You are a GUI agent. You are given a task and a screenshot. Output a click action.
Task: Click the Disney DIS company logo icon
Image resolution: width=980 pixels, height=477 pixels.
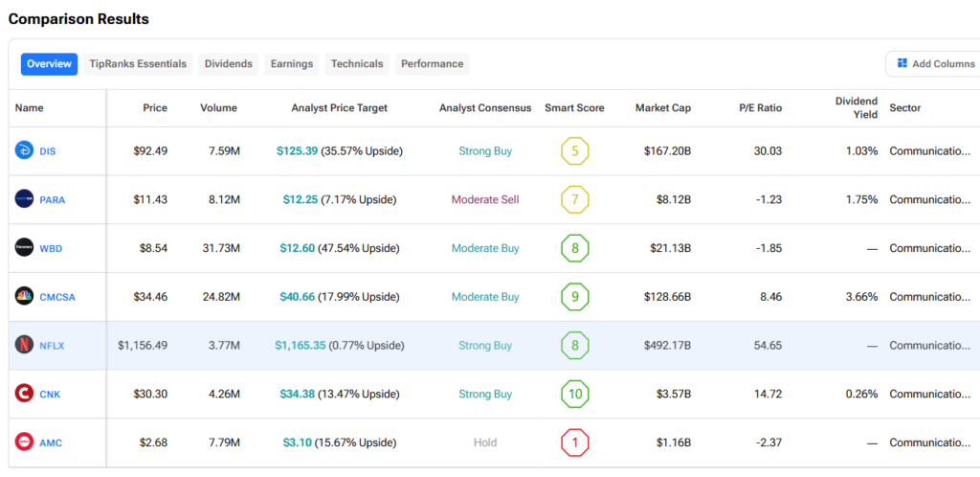24,150
